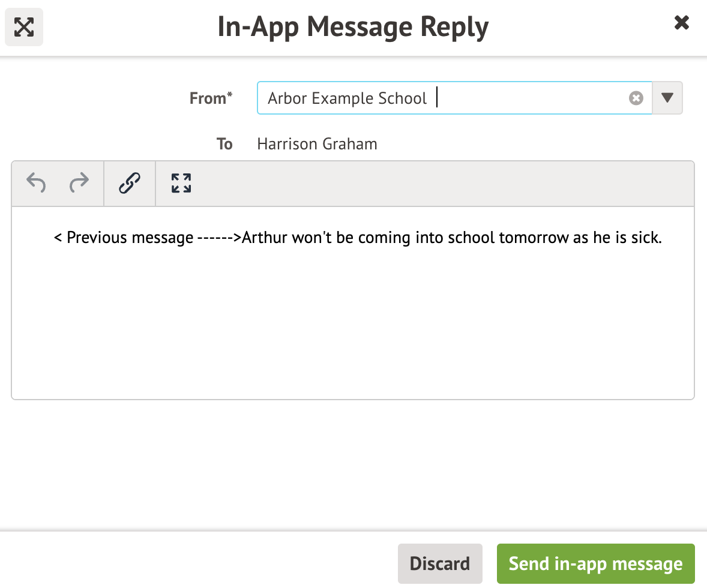Undo the last edit in the editor
This screenshot has width=707, height=588.
coord(36,183)
